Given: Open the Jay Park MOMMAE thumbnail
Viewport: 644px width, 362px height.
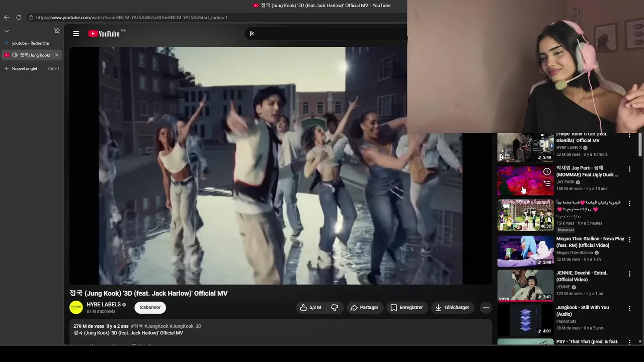Looking at the screenshot, I should pos(525,181).
